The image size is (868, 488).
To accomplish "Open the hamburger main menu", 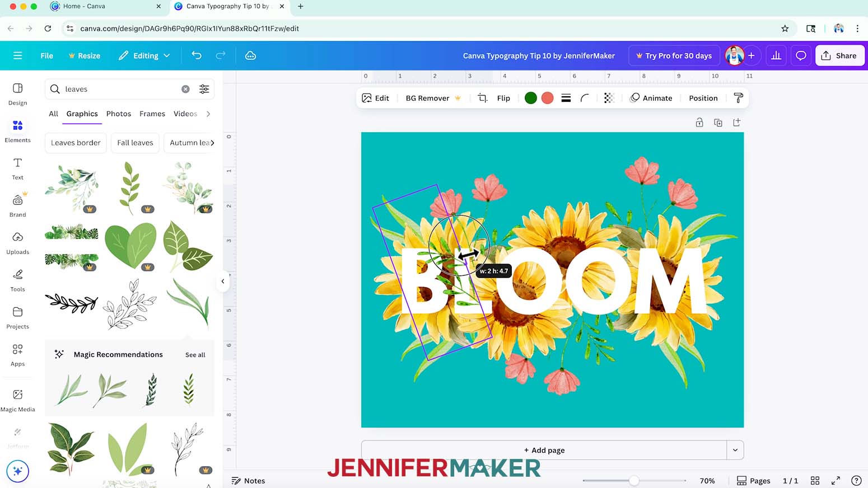I will tap(17, 55).
